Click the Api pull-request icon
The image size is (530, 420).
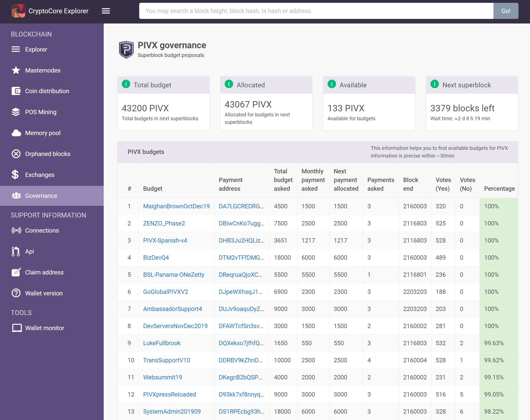pyautogui.click(x=16, y=251)
